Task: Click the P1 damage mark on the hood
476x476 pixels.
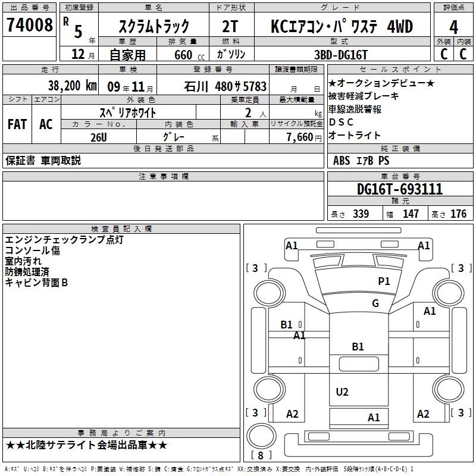Action: point(384,281)
